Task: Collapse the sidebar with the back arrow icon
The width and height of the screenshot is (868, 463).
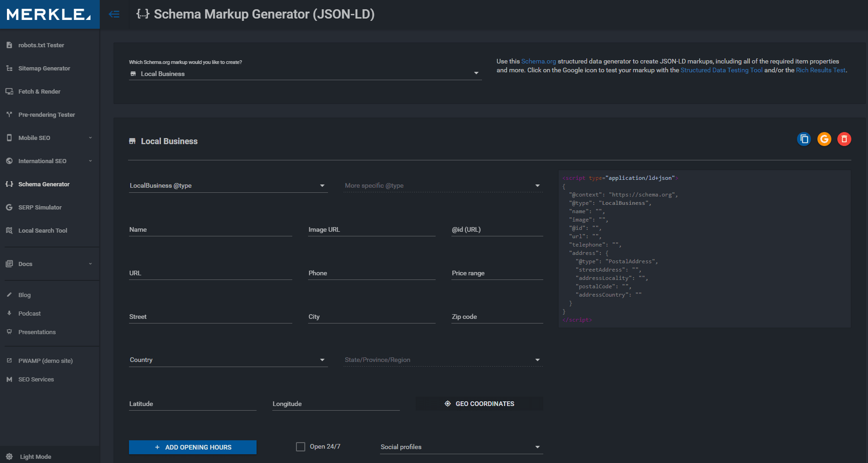Action: pos(114,14)
